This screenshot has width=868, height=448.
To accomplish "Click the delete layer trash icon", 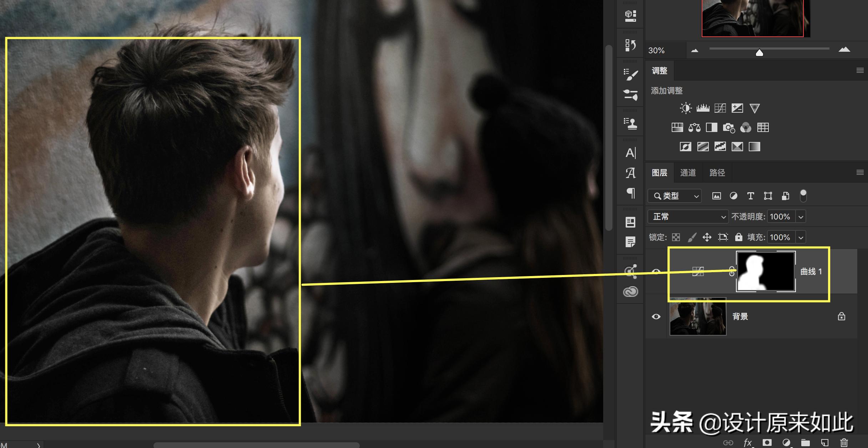I will coord(844,443).
